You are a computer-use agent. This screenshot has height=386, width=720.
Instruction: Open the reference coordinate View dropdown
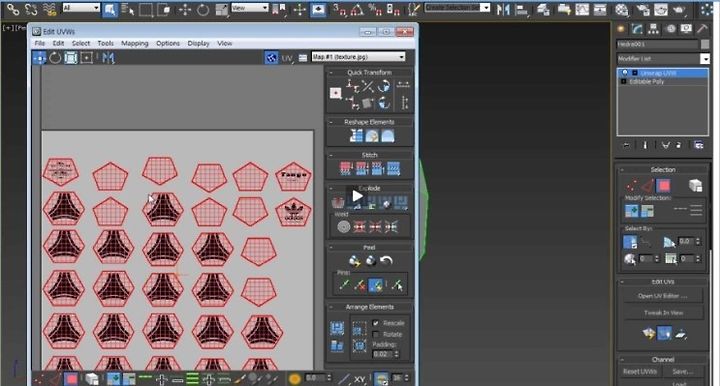(x=250, y=8)
